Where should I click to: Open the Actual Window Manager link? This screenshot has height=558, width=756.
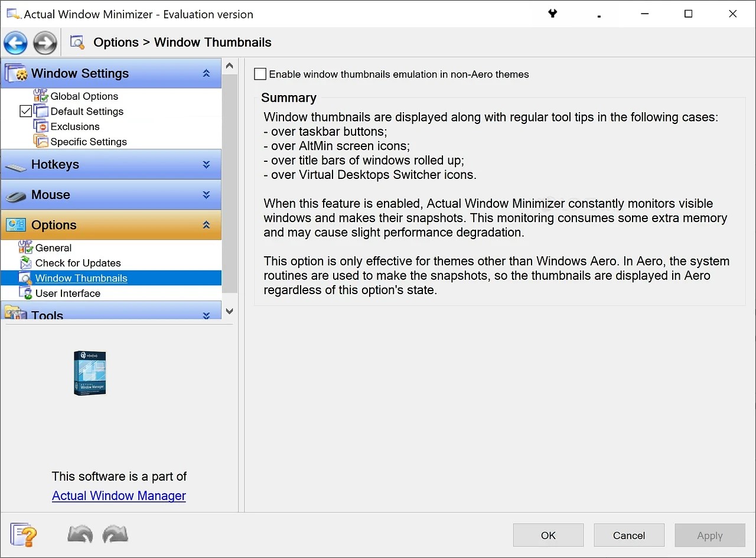119,495
